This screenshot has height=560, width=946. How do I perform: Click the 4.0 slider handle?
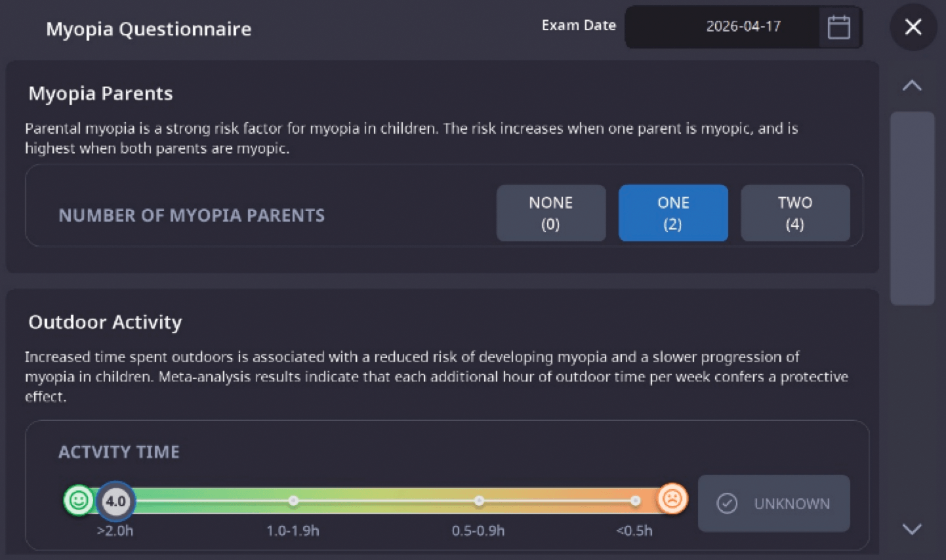tap(115, 502)
